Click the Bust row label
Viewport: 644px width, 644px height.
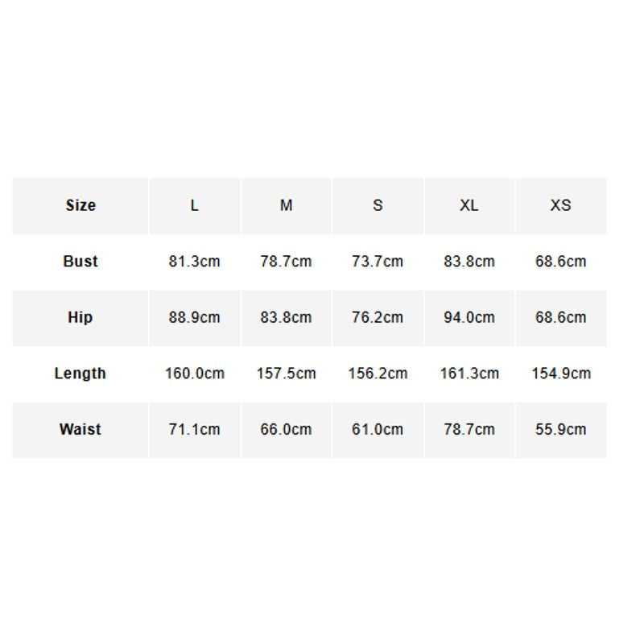point(80,262)
